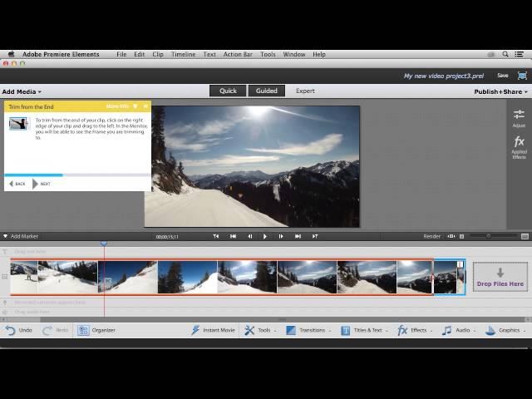Click the Undo icon
Image resolution: width=532 pixels, height=399 pixels.
pos(11,330)
